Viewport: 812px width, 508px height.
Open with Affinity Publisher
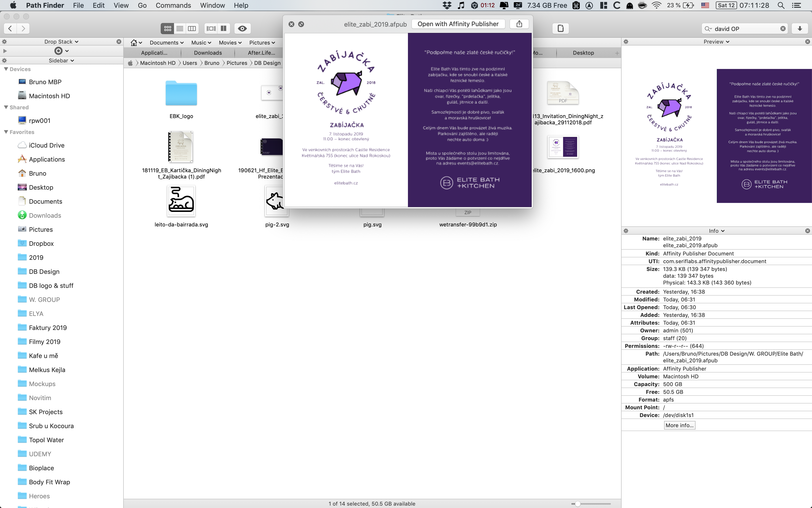pos(458,24)
